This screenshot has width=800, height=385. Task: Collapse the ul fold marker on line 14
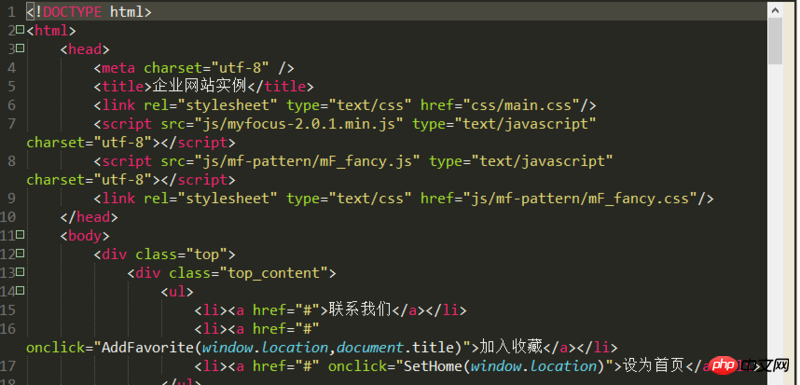(20, 291)
